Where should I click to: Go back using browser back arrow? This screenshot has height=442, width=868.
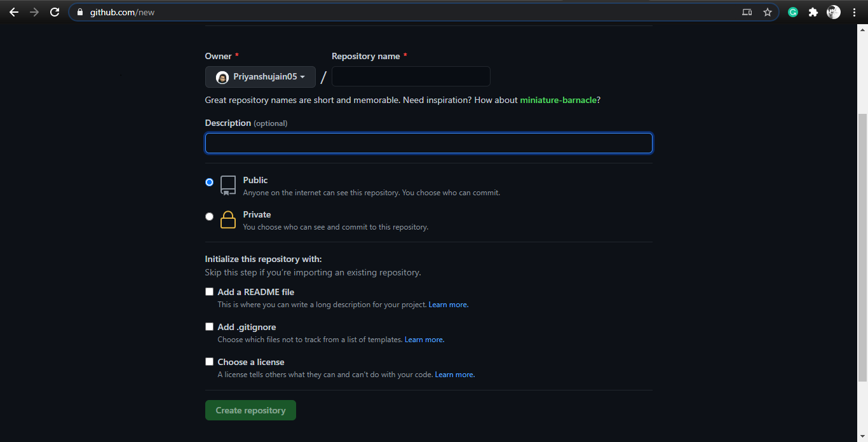(x=14, y=12)
